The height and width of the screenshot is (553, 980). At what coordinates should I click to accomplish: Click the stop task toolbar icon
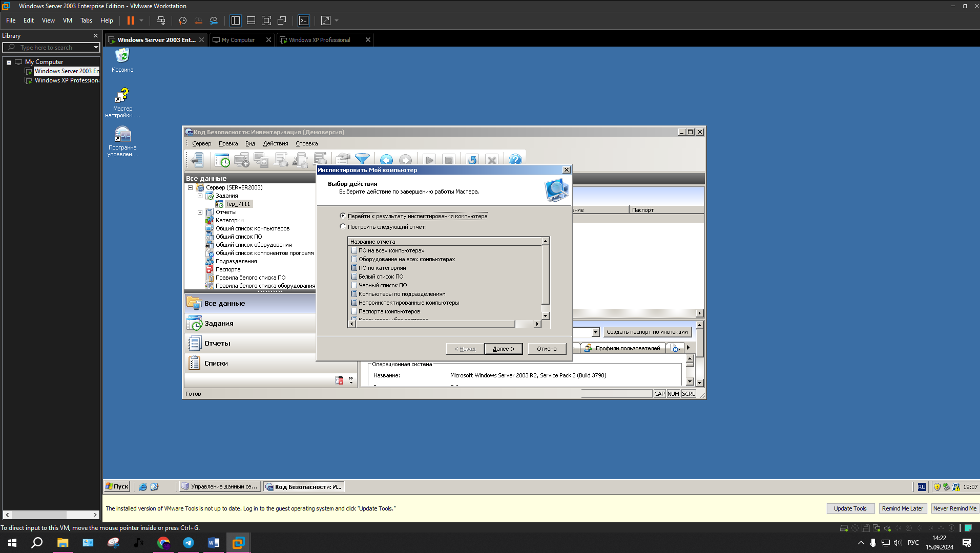tap(448, 160)
